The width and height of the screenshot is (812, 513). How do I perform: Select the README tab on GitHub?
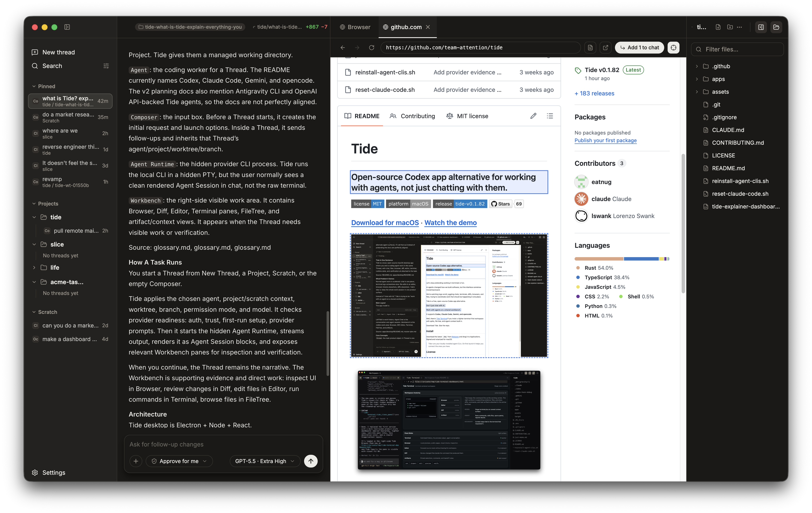[362, 116]
